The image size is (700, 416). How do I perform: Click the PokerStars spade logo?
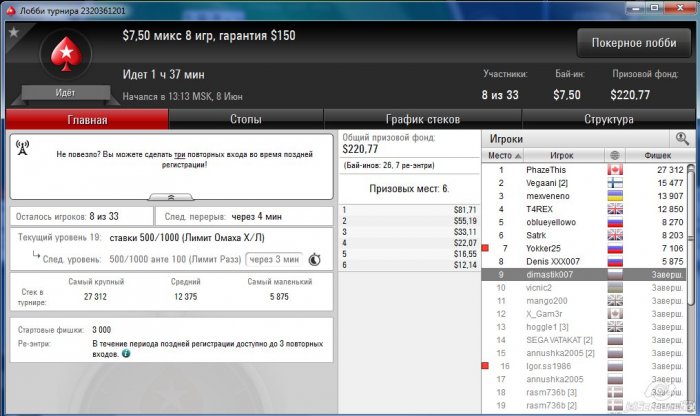pyautogui.click(x=66, y=54)
